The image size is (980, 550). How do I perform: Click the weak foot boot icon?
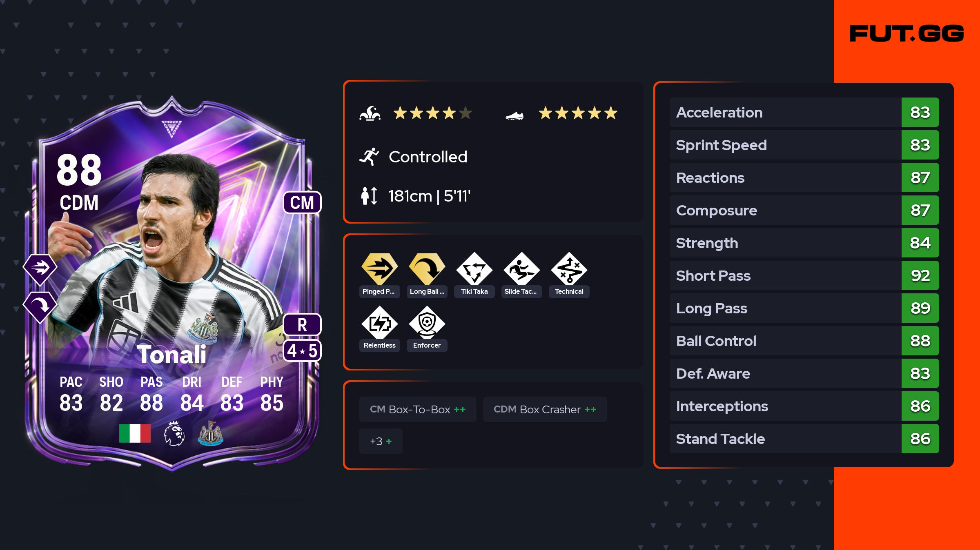pos(514,116)
